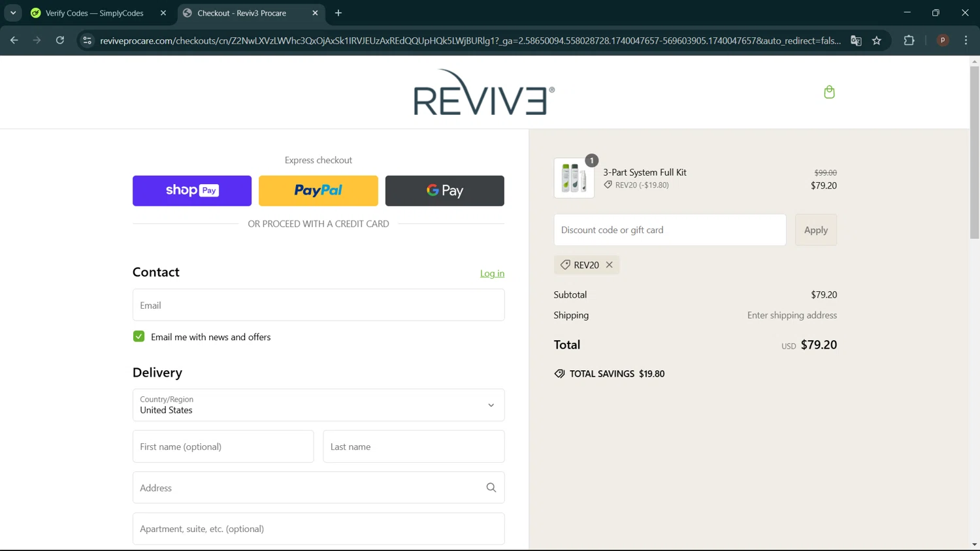
Task: Minimize the browser window
Action: click(907, 12)
